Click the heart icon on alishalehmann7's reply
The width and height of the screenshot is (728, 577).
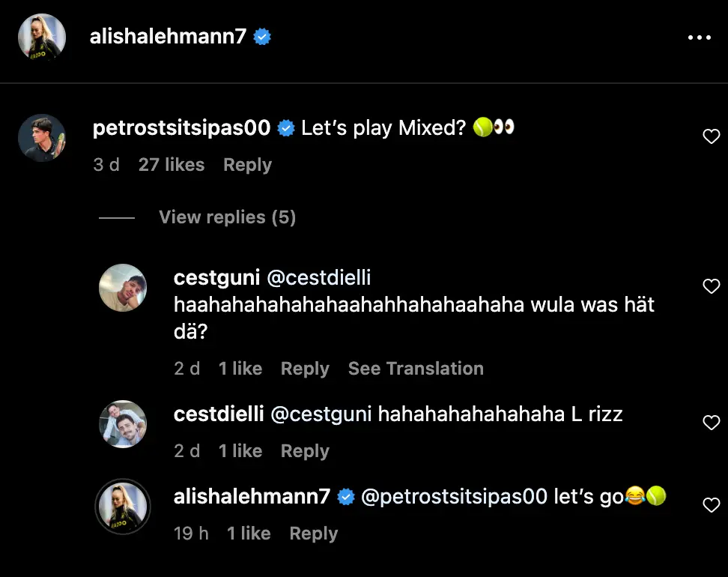tap(712, 507)
